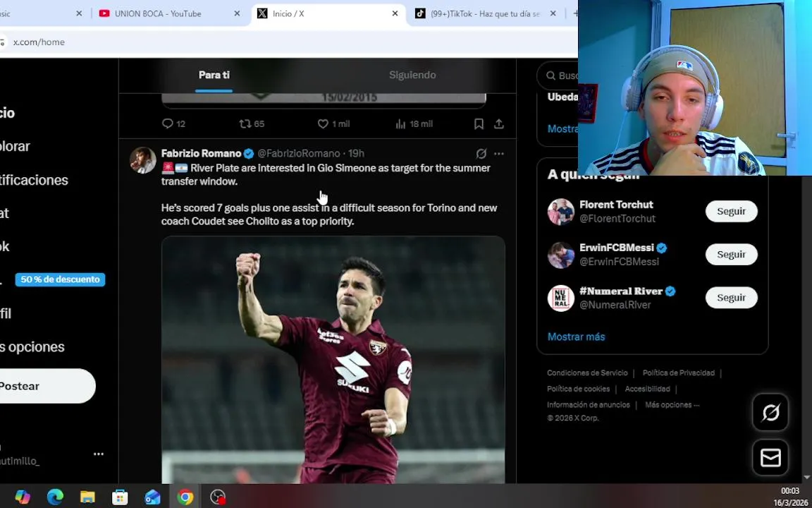Click the @NumeralRiver handle text

615,305
